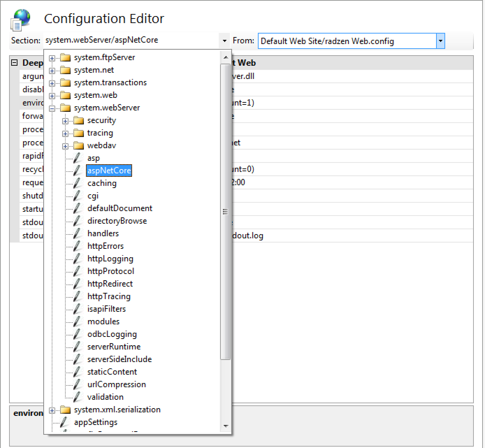Image resolution: width=485 pixels, height=448 pixels.
Task: Select the httpTracing section
Action: [x=109, y=296]
